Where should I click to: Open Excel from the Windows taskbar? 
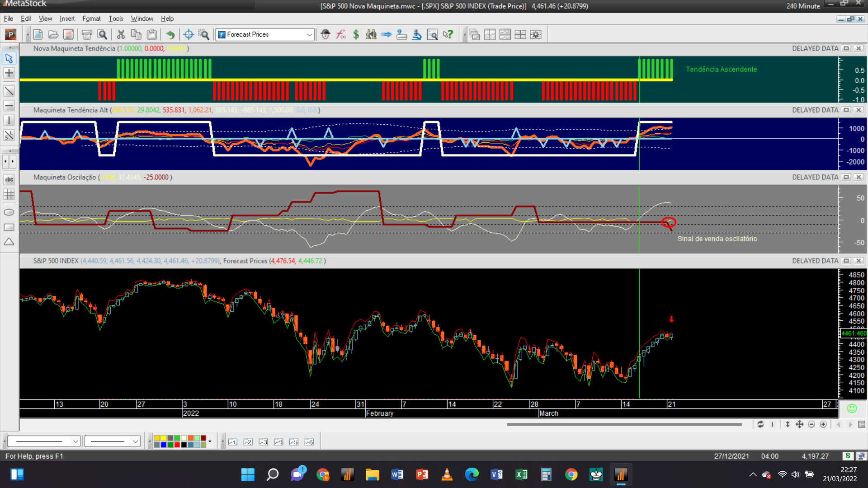(x=521, y=474)
